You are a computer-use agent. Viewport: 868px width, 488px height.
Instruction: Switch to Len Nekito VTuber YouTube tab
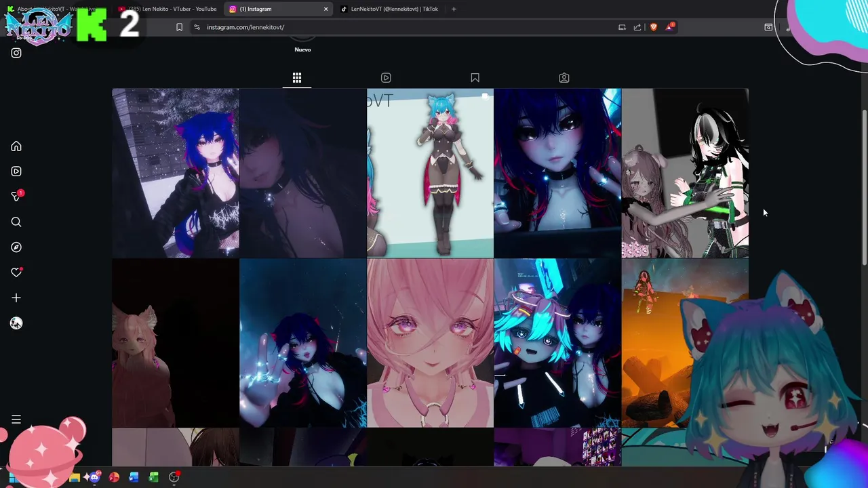tap(167, 9)
